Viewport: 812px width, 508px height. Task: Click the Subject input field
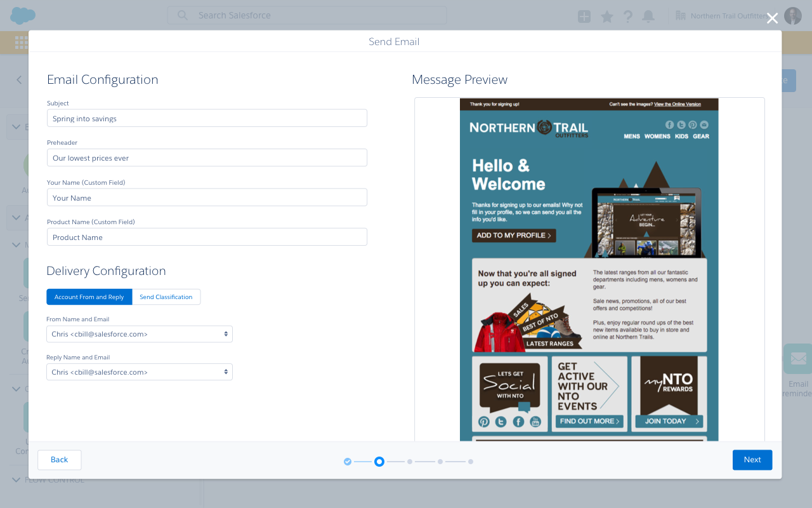pyautogui.click(x=207, y=118)
